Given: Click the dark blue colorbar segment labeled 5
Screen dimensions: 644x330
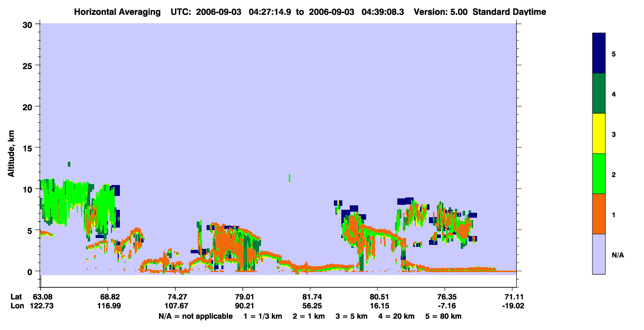Looking at the screenshot, I should (599, 53).
